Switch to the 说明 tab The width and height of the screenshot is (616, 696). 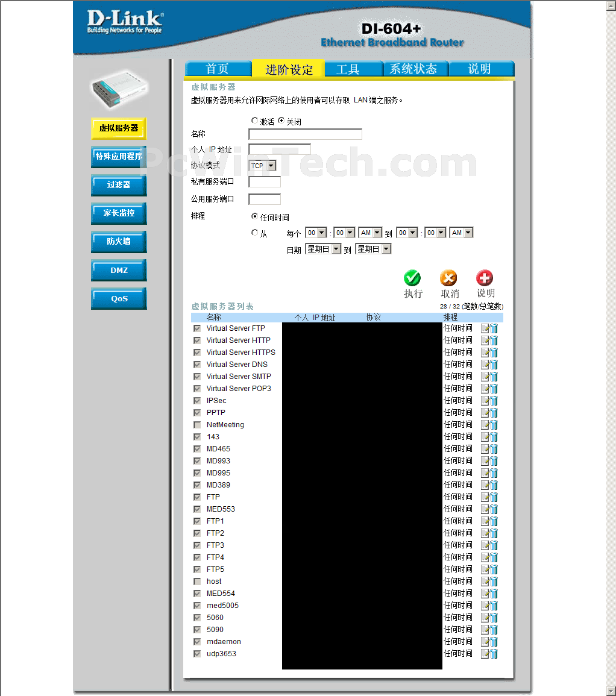click(x=482, y=69)
